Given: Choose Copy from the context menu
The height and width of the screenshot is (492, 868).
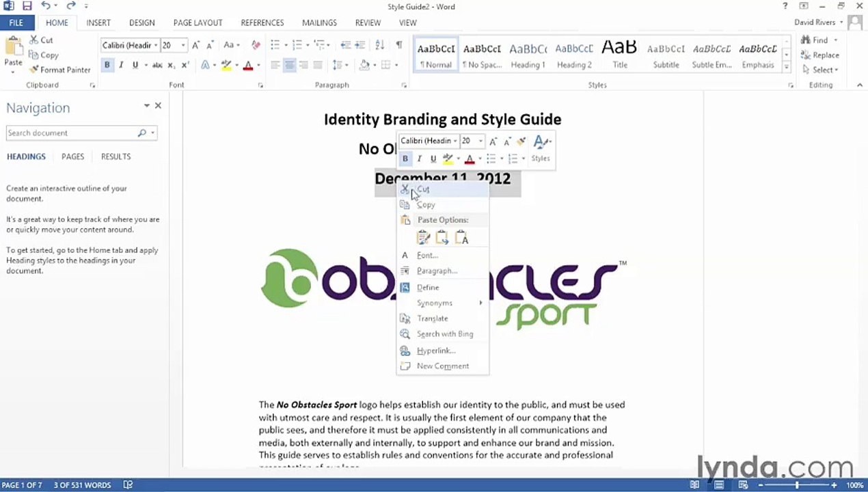Looking at the screenshot, I should point(443,205).
